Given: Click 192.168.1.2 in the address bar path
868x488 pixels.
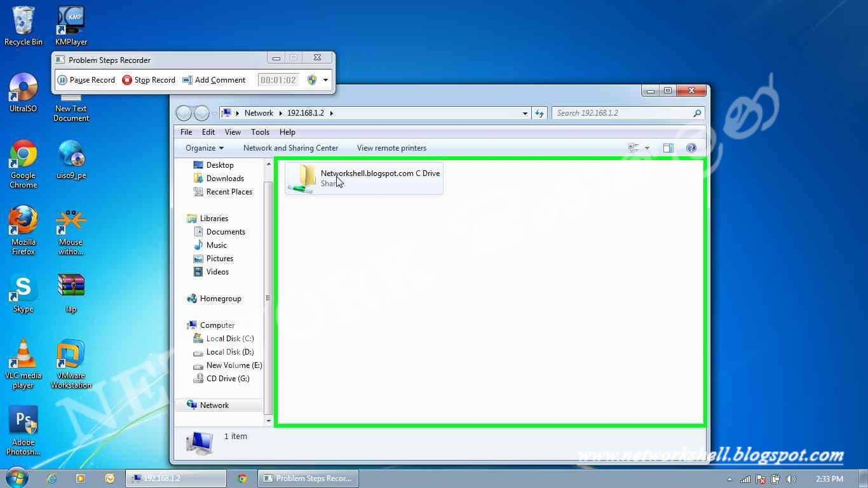Looking at the screenshot, I should 306,113.
